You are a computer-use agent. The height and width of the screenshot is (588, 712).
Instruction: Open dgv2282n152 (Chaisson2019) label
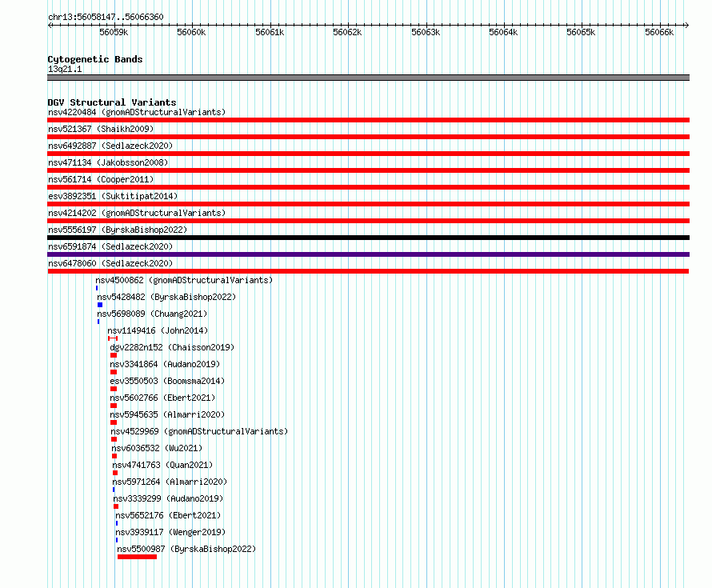point(172,347)
